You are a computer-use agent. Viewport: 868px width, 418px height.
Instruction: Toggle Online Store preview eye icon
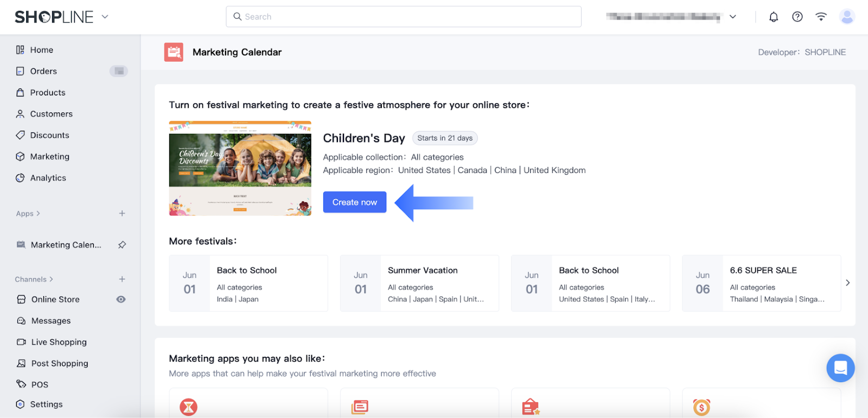[121, 299]
